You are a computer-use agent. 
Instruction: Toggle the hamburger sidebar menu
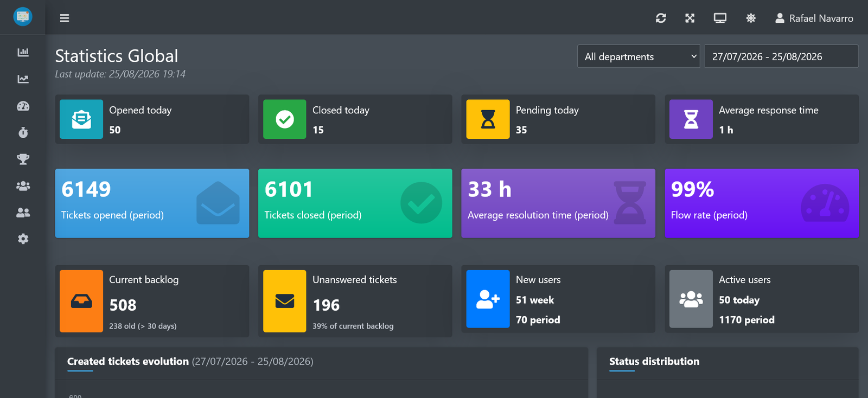65,18
